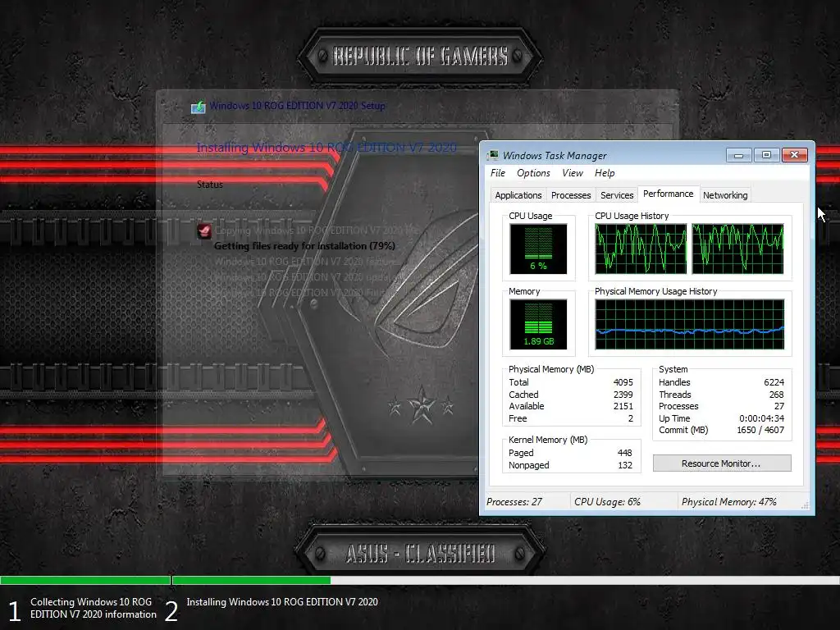
Task: Click the first CPU Usage History graph
Action: (641, 249)
